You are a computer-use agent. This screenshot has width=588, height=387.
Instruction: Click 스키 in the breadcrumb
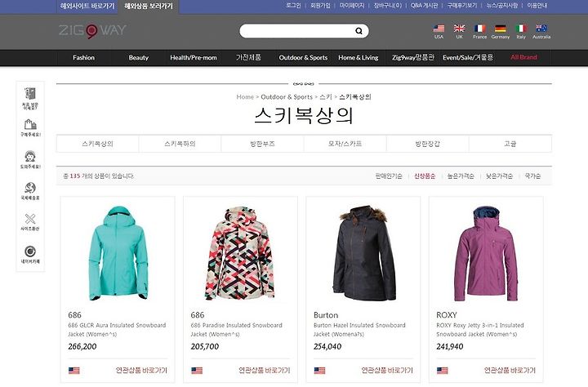[x=326, y=96]
